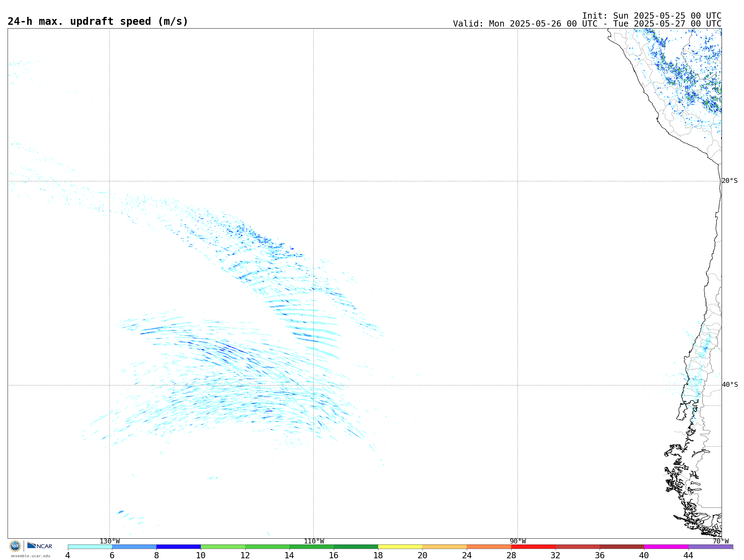Click the 70°W longitude label
Screen dimensions: 744x560
coord(721,541)
